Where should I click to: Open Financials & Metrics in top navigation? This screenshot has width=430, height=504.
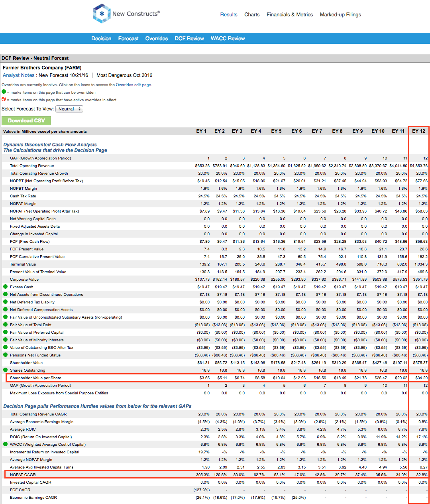tap(290, 15)
